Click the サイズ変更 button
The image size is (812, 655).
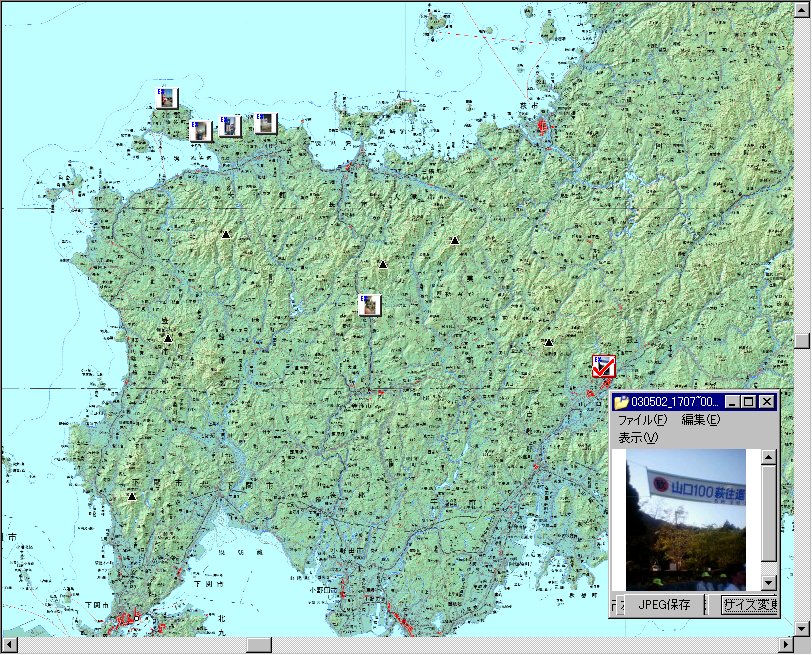pyautogui.click(x=748, y=605)
